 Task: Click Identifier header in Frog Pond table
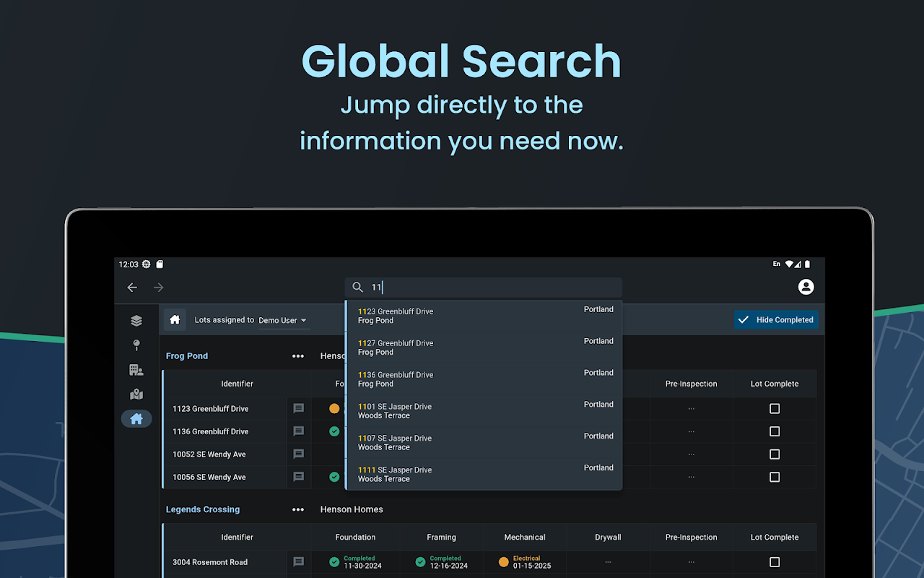pyautogui.click(x=237, y=384)
